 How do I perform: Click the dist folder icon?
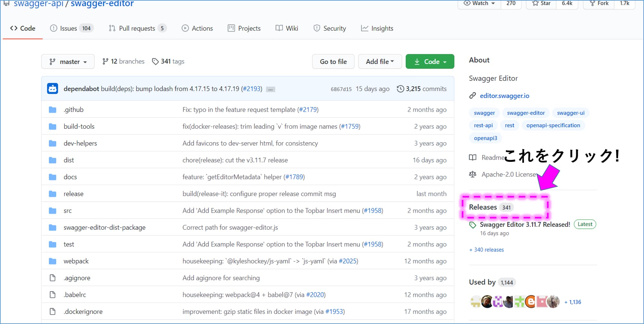[x=52, y=160]
